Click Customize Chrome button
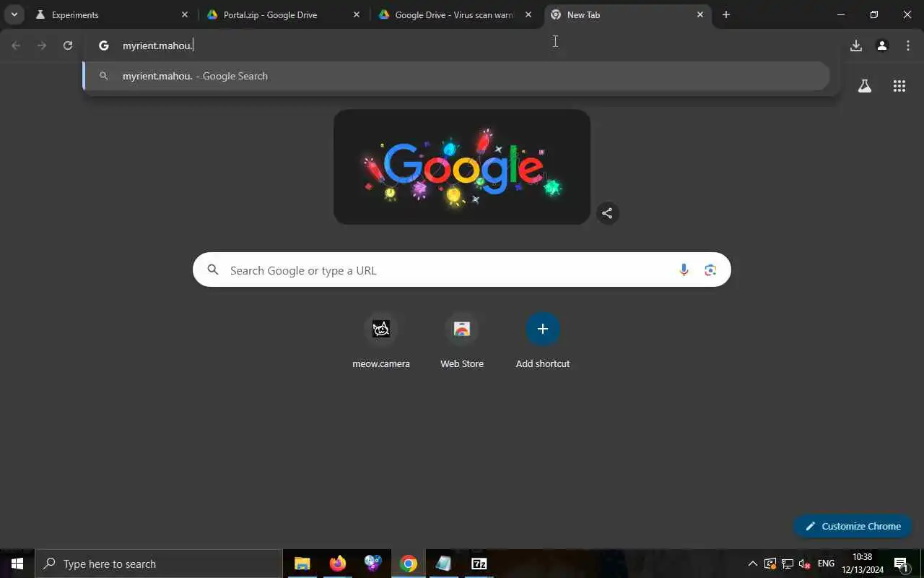 pyautogui.click(x=853, y=526)
